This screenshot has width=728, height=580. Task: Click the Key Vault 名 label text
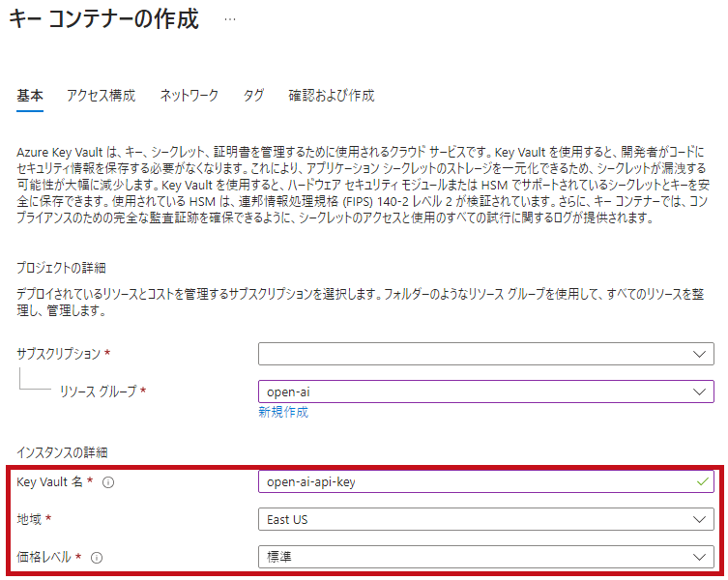point(49,482)
